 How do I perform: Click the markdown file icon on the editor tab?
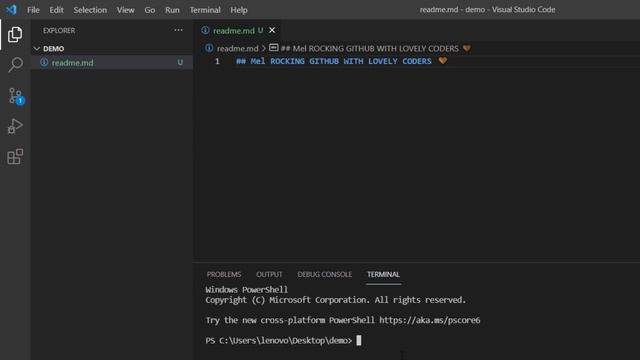coord(205,30)
